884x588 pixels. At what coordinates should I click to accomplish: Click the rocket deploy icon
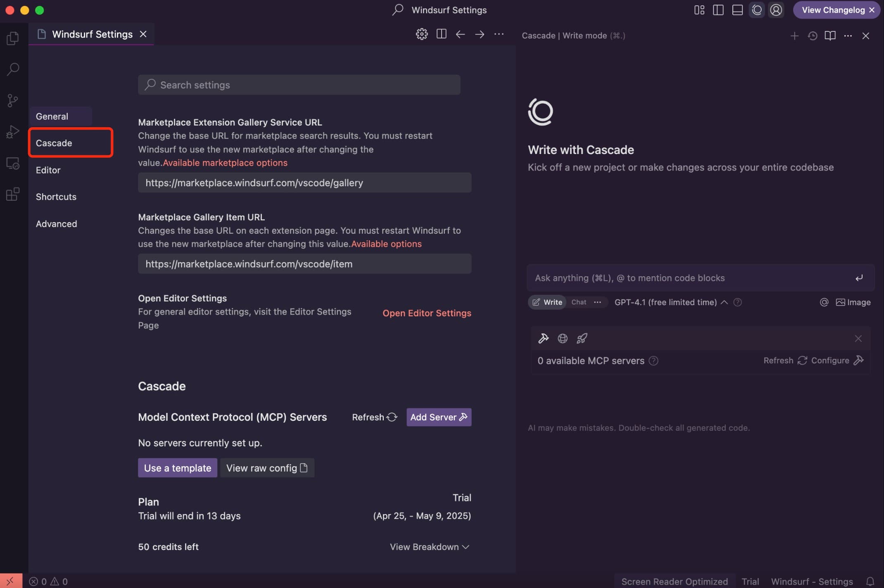coord(582,339)
